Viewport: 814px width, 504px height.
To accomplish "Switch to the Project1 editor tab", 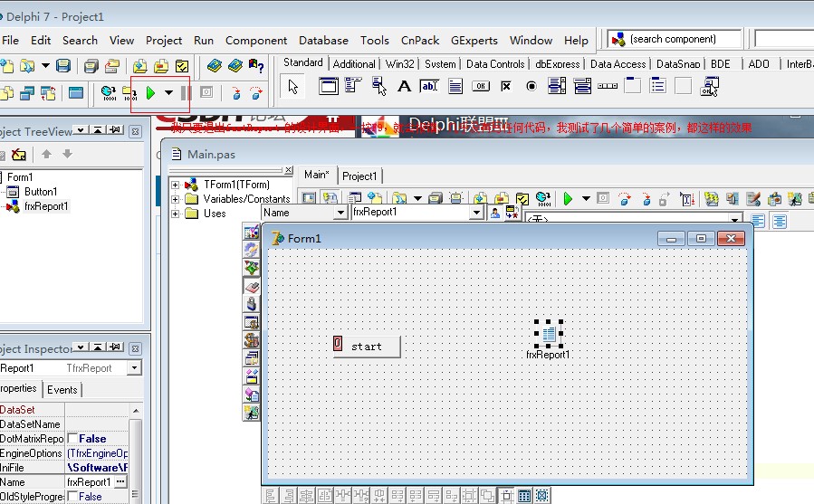I will point(359,176).
